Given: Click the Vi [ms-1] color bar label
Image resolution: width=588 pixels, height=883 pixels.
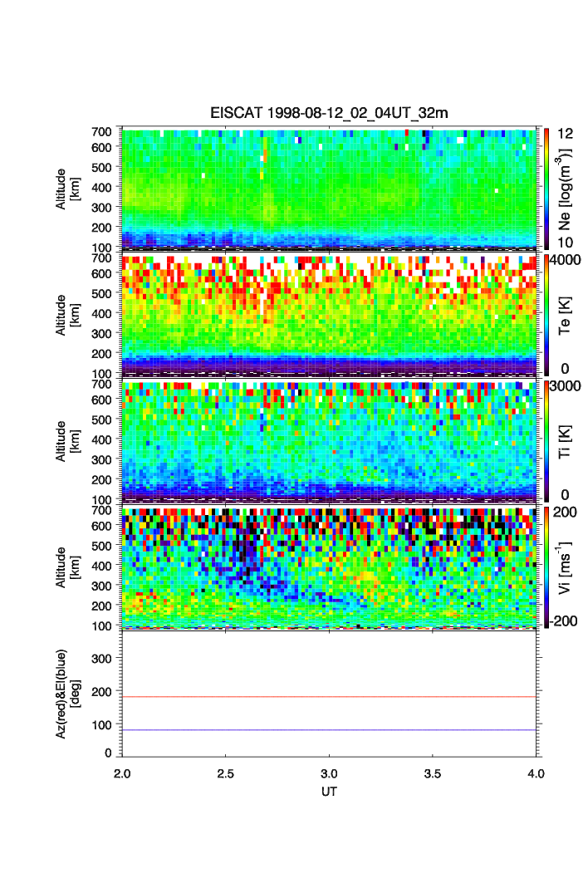Looking at the screenshot, I should coord(567,567).
